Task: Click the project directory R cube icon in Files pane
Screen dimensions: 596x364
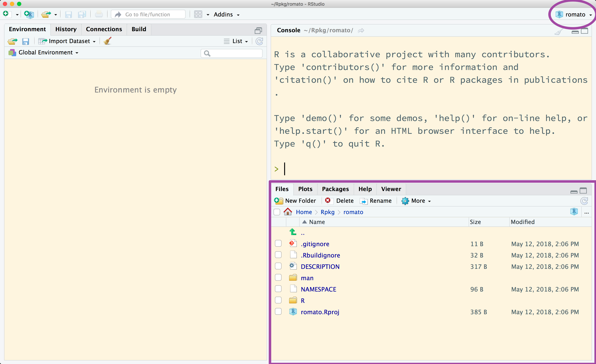Action: (x=574, y=211)
